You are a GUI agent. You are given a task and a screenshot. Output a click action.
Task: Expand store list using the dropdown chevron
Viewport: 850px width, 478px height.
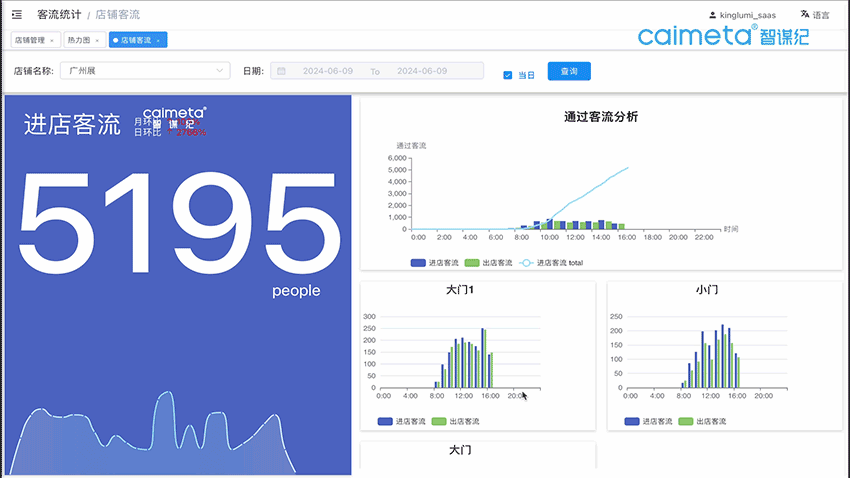tap(220, 71)
